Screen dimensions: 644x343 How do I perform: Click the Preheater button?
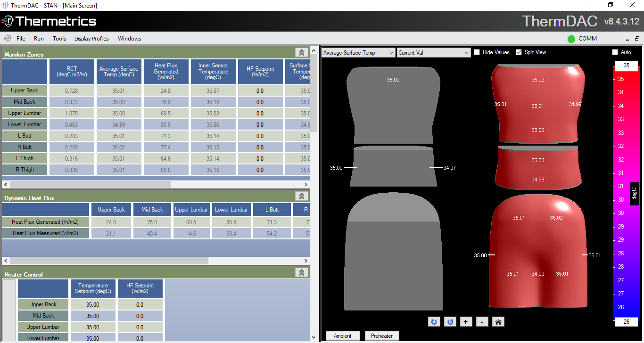pyautogui.click(x=382, y=336)
